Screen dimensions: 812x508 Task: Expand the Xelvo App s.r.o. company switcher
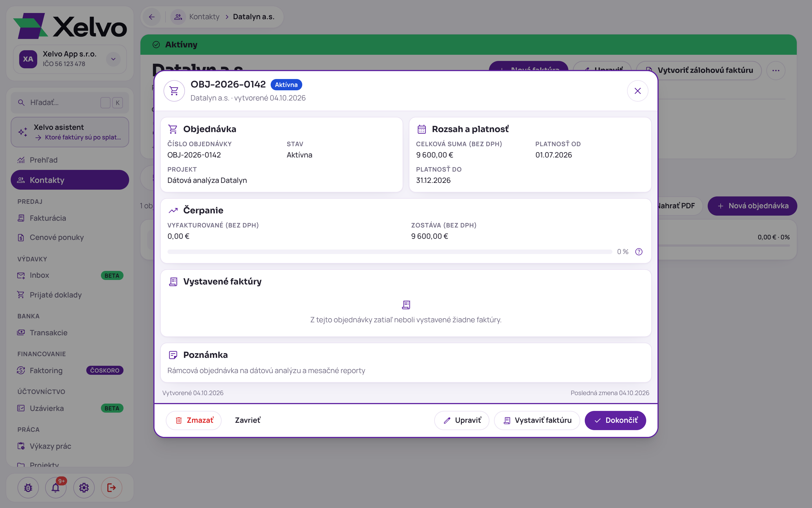113,59
